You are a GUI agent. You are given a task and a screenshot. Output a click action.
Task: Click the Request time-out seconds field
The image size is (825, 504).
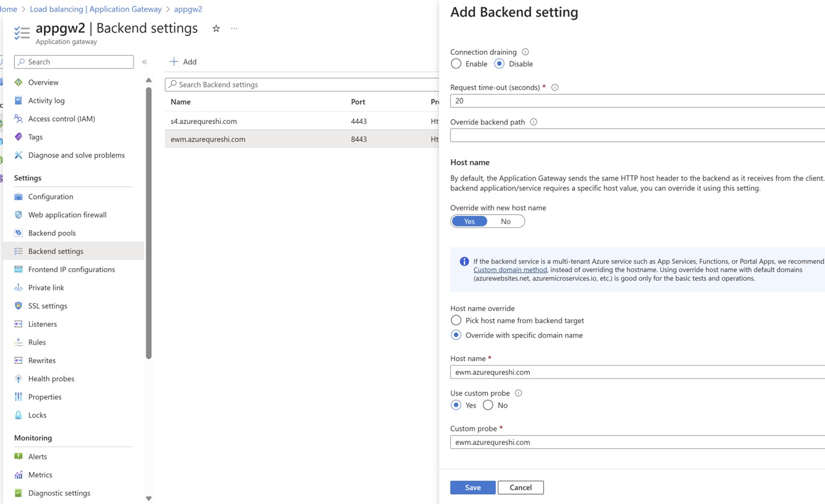point(637,101)
